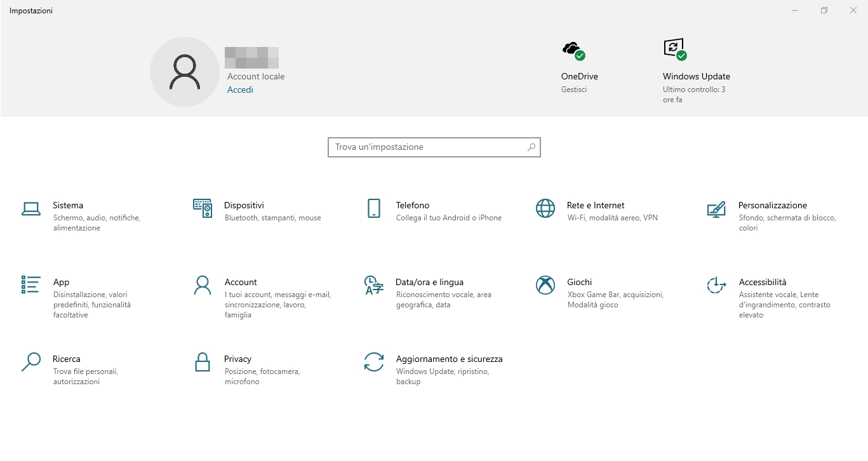Open the Giochi Xbox icon
This screenshot has height=461, width=868.
pyautogui.click(x=545, y=285)
